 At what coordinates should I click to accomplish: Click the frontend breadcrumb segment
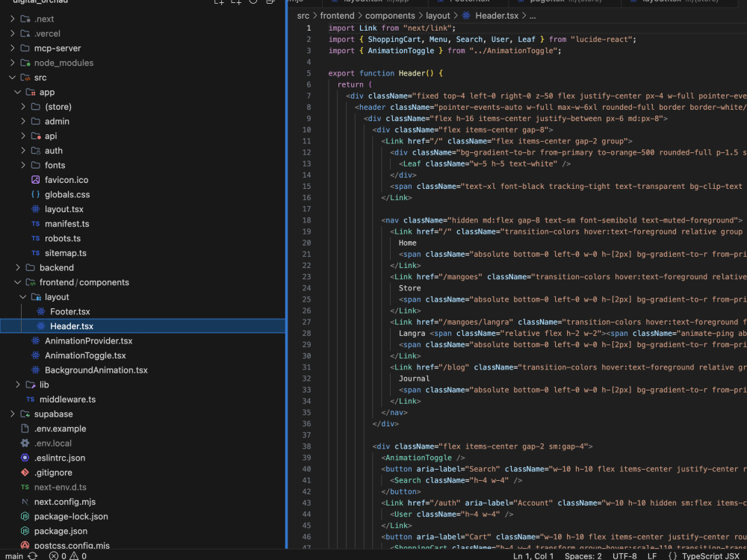(337, 16)
